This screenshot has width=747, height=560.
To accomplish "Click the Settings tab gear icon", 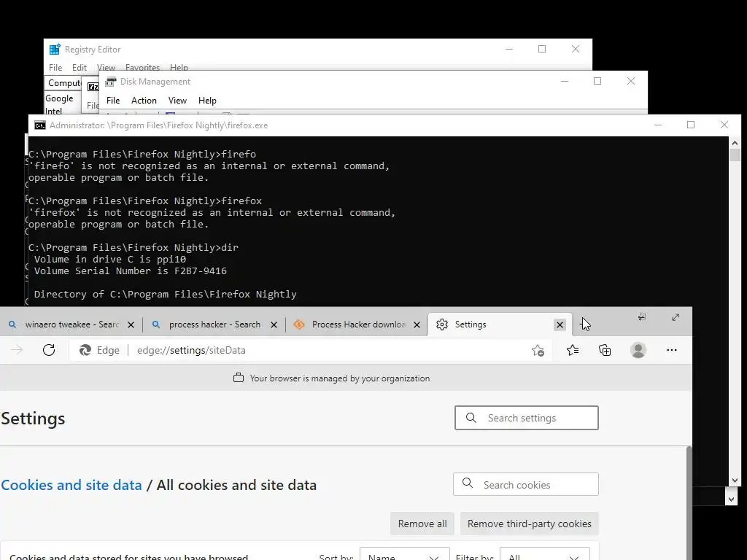I will [x=441, y=324].
